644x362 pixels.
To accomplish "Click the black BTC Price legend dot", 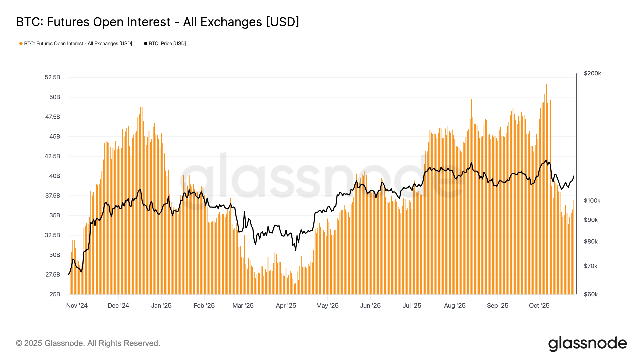I will click(x=146, y=43).
